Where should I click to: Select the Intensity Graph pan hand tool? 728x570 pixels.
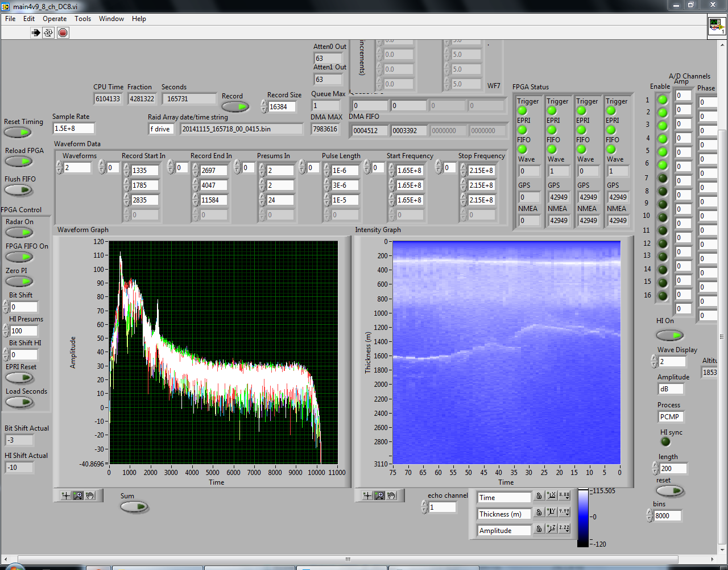(x=391, y=495)
